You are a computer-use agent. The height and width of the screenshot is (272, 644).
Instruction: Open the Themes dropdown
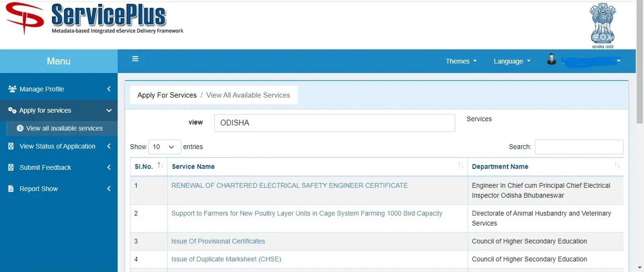coord(461,61)
